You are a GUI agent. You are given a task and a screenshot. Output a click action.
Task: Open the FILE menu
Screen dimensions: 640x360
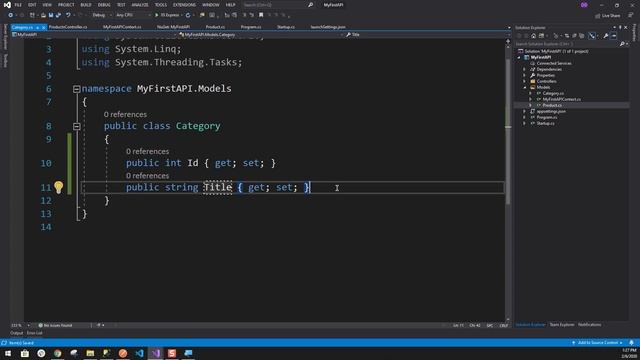(x=18, y=5)
